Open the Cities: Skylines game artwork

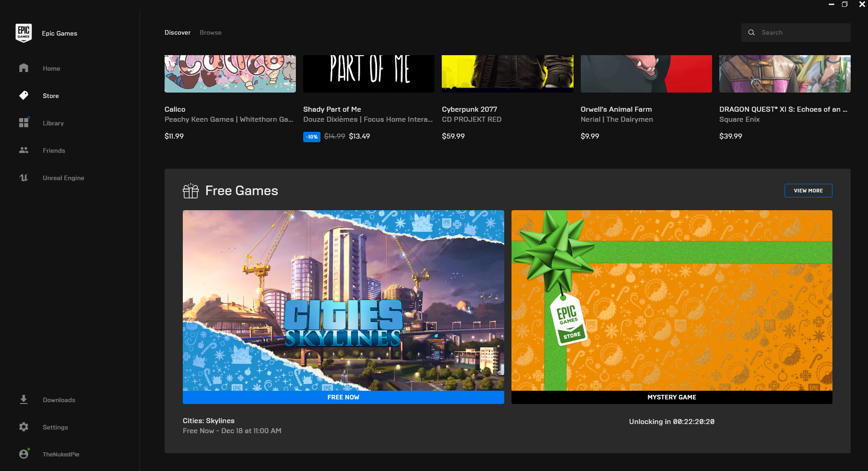(343, 300)
